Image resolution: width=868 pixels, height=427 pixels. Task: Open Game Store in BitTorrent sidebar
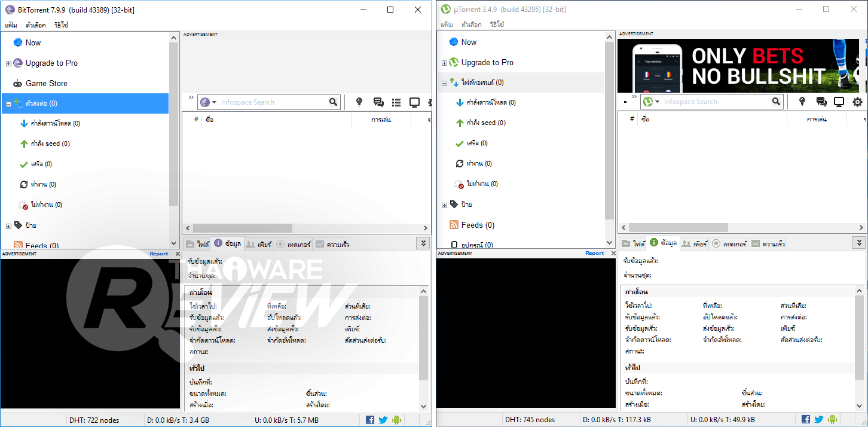pos(47,83)
